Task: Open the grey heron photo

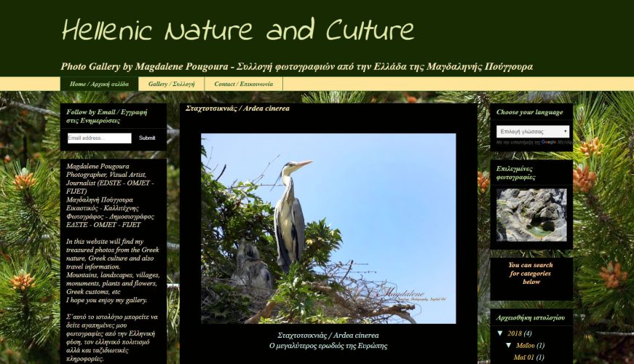Action: click(x=328, y=229)
